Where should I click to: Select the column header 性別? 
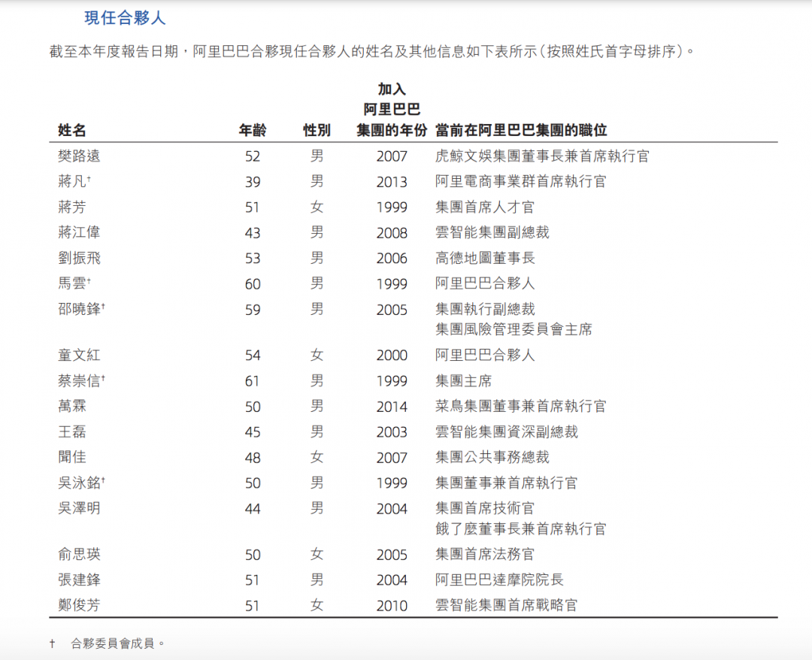point(317,131)
